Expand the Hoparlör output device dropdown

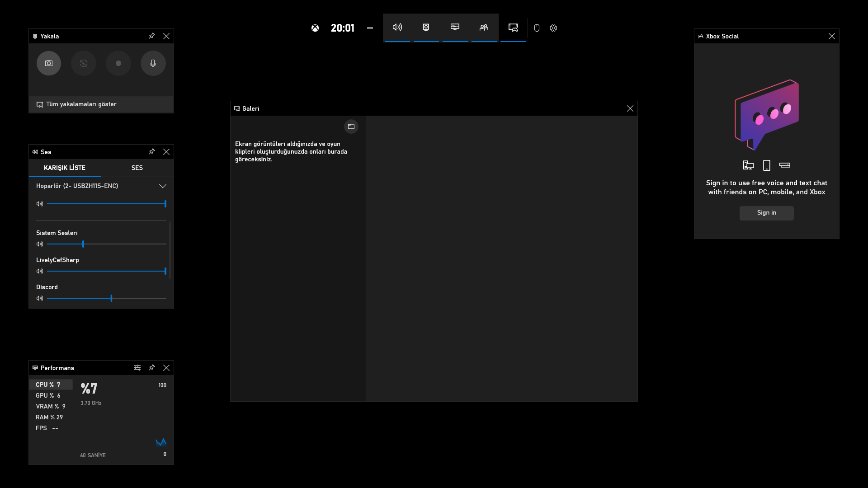click(x=163, y=186)
